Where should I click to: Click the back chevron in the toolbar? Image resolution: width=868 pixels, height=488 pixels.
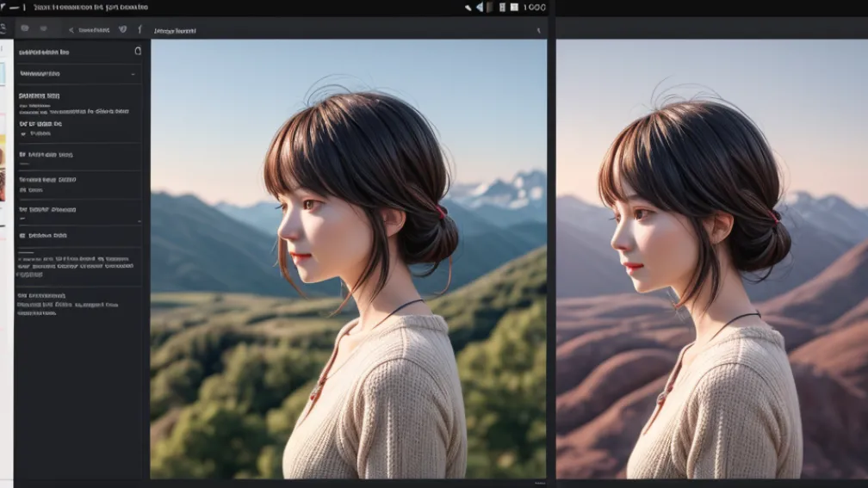point(71,30)
